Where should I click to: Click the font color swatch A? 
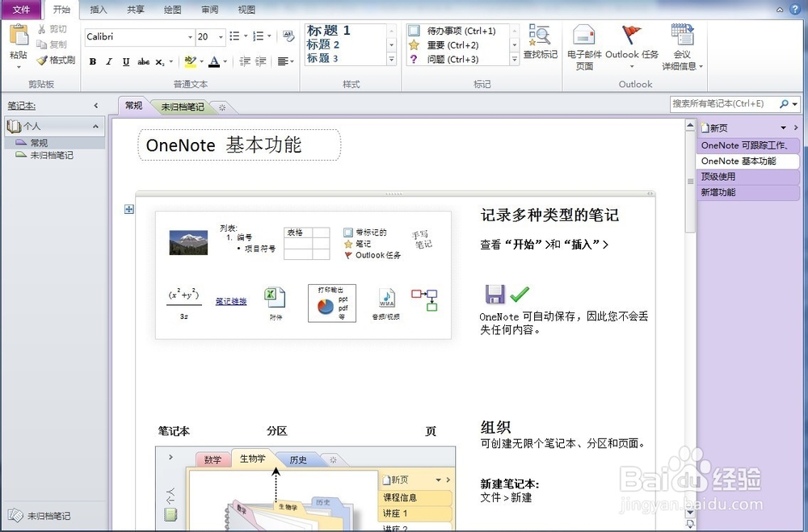[x=214, y=61]
